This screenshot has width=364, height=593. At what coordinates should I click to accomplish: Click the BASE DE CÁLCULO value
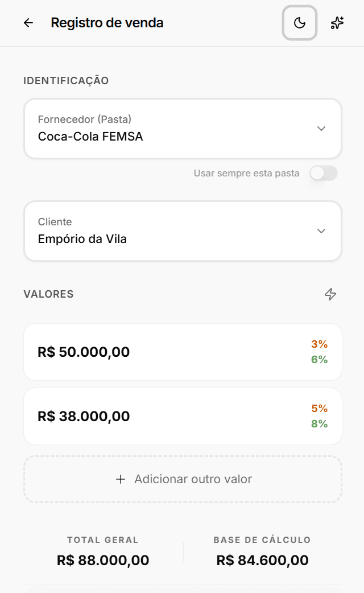tap(262, 560)
